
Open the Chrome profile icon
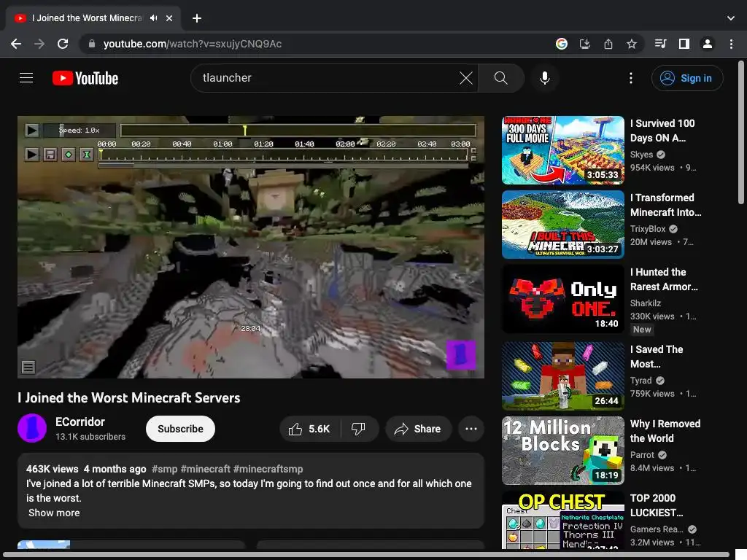[708, 44]
